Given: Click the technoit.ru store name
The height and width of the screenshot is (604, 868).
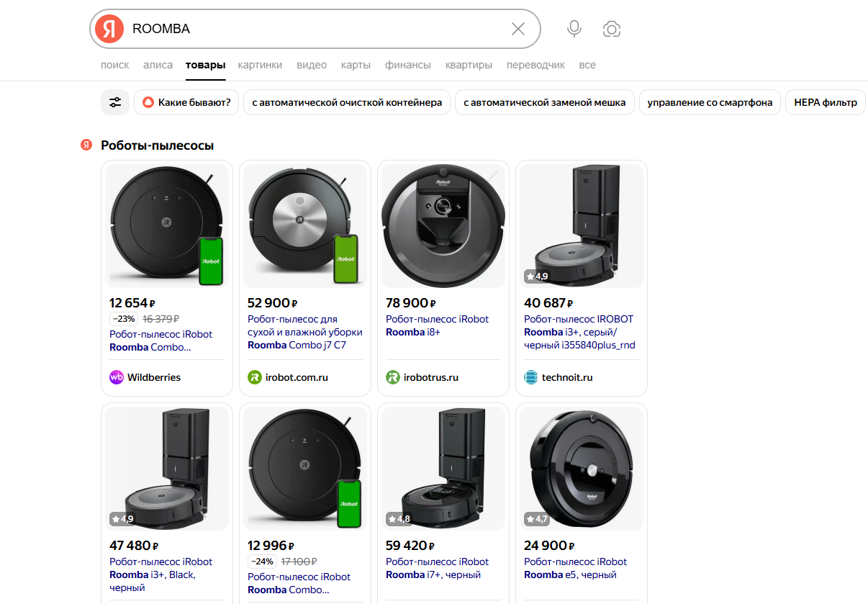Looking at the screenshot, I should [567, 377].
